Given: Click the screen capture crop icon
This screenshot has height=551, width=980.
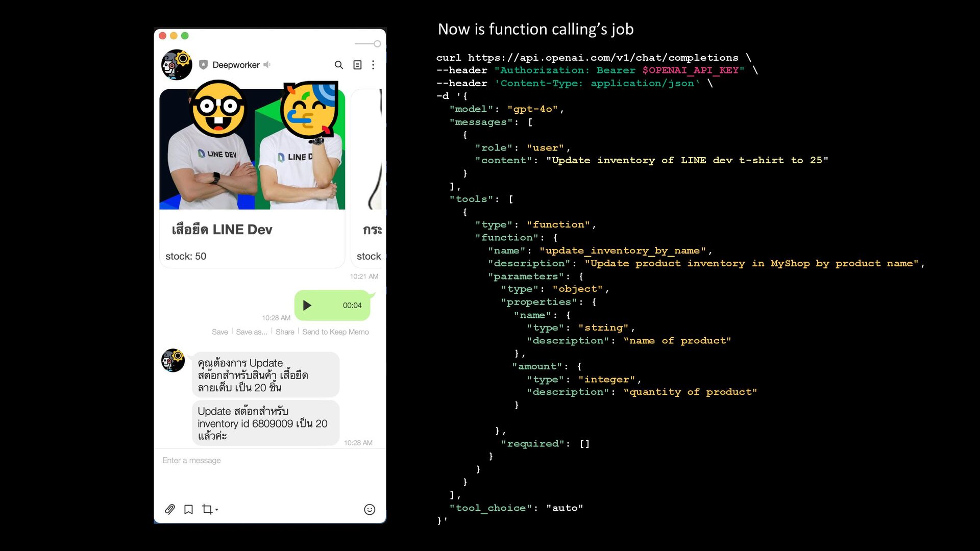Looking at the screenshot, I should tap(207, 509).
